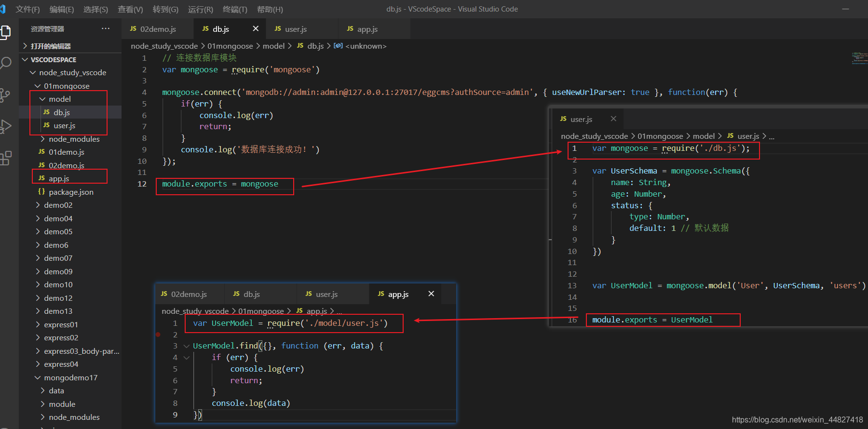Switch to the 02demo.js top editor tab

(158, 29)
